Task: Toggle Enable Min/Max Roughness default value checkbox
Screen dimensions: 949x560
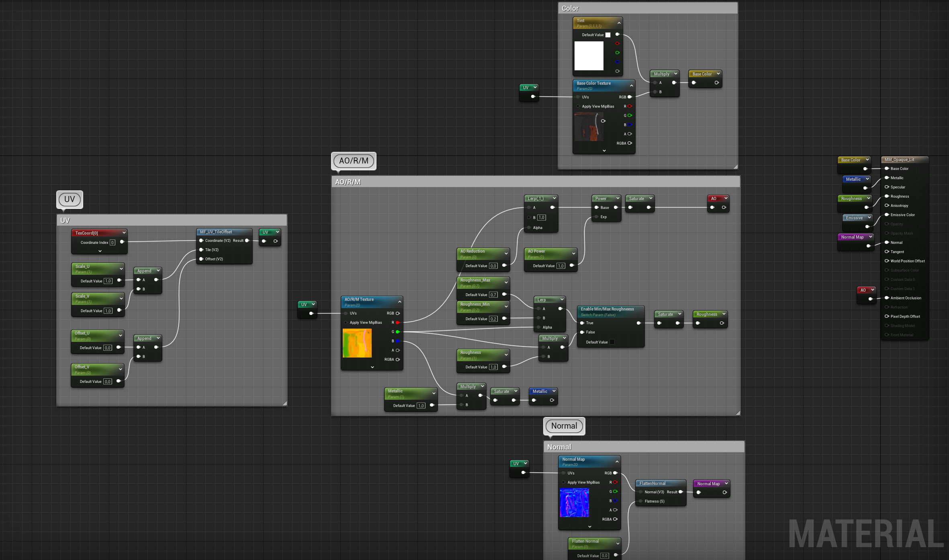Action: (612, 342)
